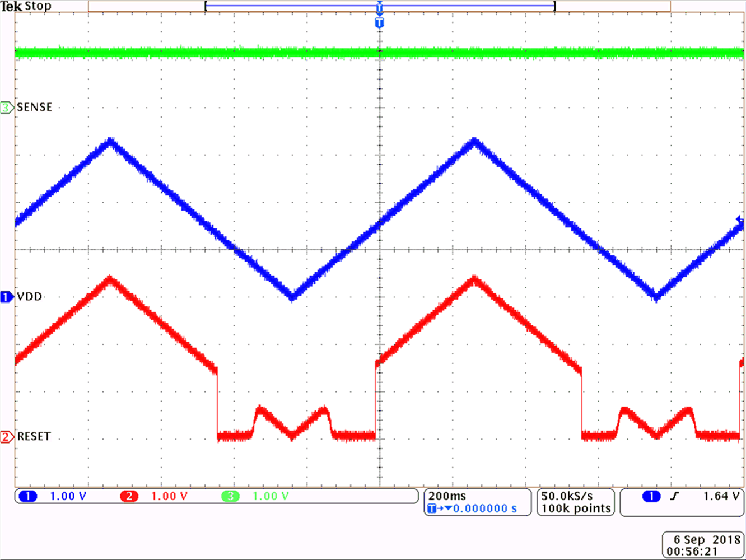Image resolution: width=746 pixels, height=560 pixels.
Task: Toggle the RESET channel display
Action: tap(6, 436)
